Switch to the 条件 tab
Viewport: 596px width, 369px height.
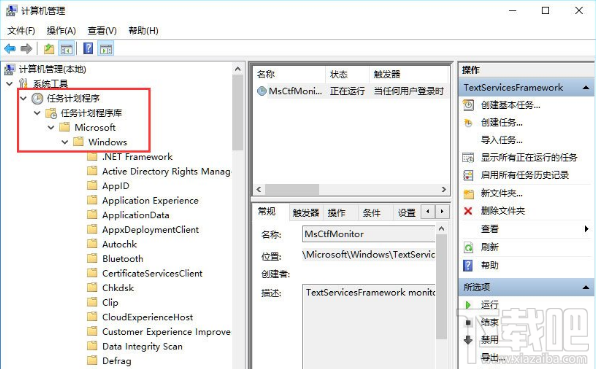[371, 213]
